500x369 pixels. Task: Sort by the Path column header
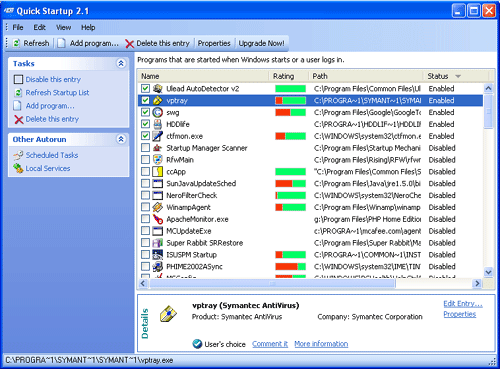366,76
